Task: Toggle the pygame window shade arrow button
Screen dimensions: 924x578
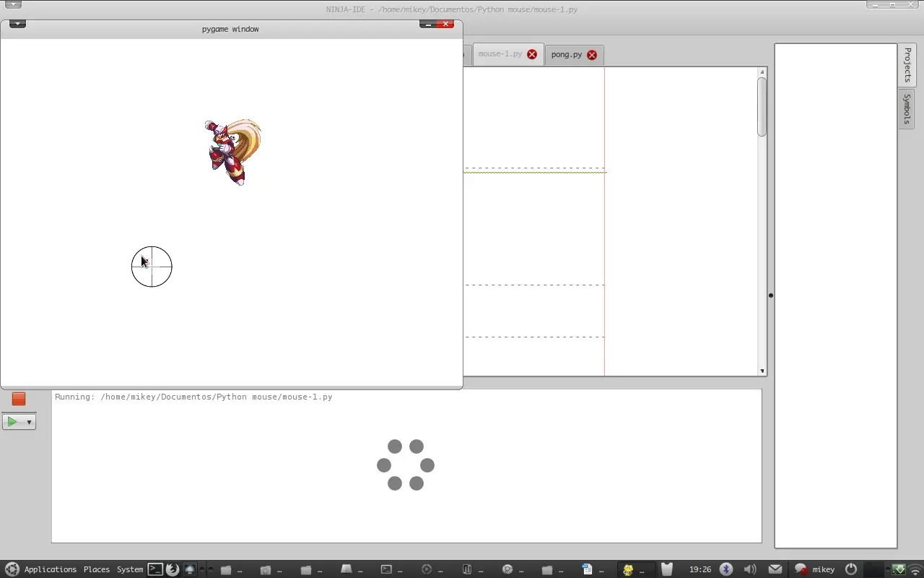Action: [x=17, y=23]
